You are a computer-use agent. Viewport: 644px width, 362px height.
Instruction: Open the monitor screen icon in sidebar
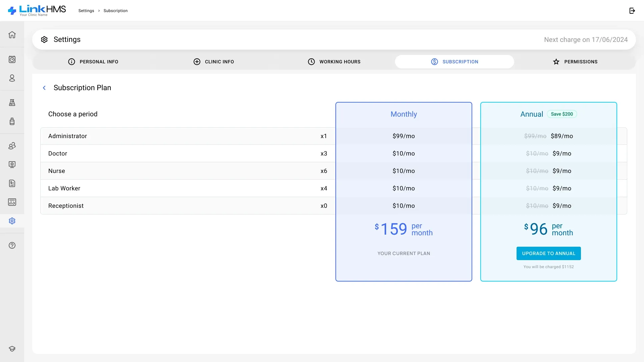pyautogui.click(x=12, y=165)
